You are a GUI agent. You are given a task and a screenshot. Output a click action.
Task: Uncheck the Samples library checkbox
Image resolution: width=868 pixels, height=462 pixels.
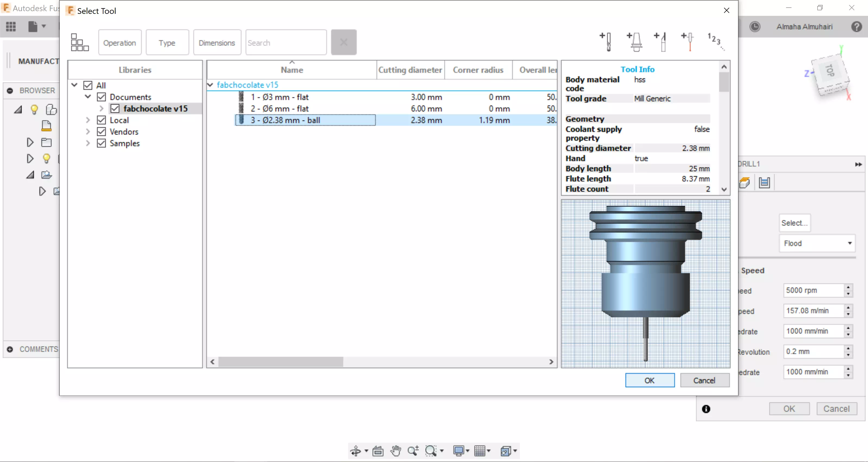click(x=101, y=143)
